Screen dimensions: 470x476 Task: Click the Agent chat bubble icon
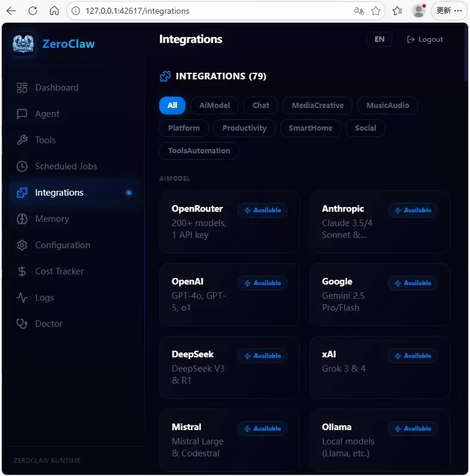(x=22, y=114)
